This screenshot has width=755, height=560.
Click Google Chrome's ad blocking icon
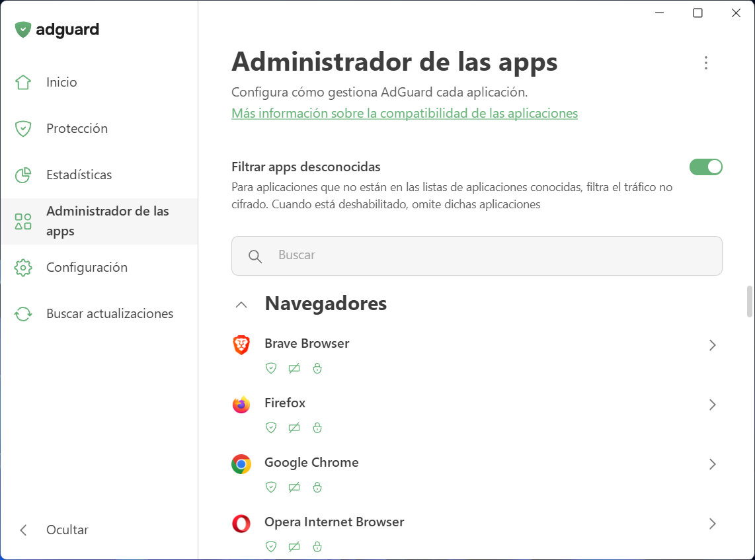coord(294,487)
